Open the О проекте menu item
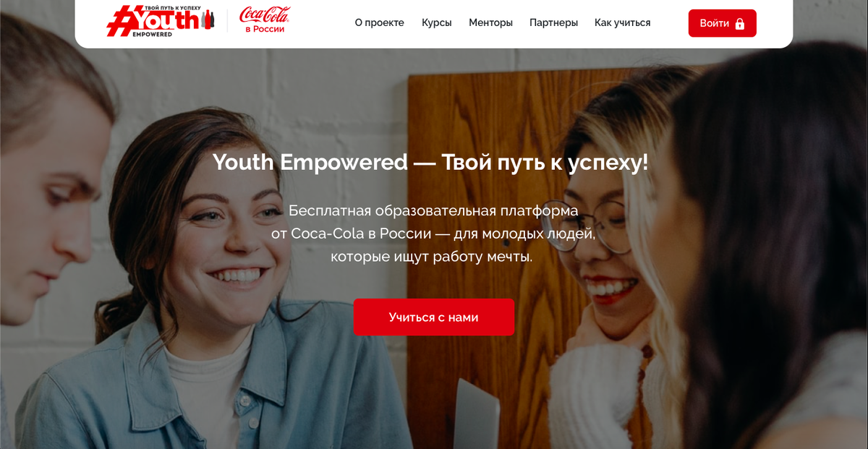The height and width of the screenshot is (449, 868). pyautogui.click(x=380, y=23)
